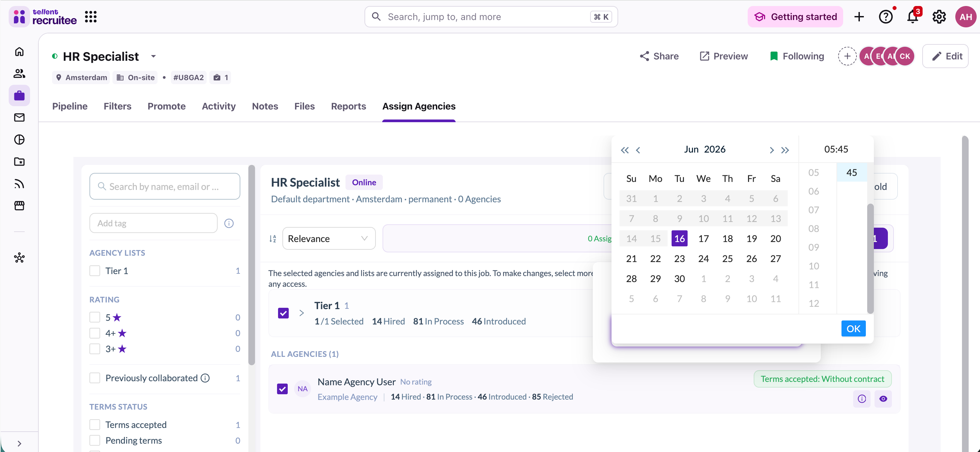Click the Preview button
980x452 pixels.
click(724, 56)
